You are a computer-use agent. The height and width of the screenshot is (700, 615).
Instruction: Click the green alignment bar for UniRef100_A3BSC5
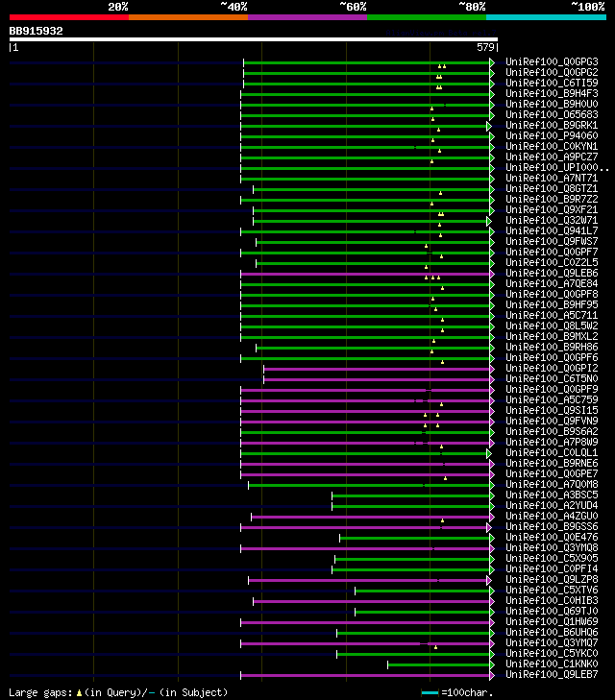pos(411,496)
